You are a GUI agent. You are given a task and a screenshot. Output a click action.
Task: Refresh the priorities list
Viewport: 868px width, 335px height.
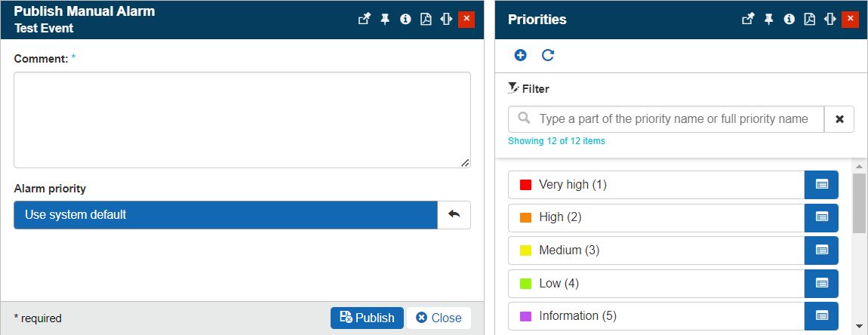point(548,55)
